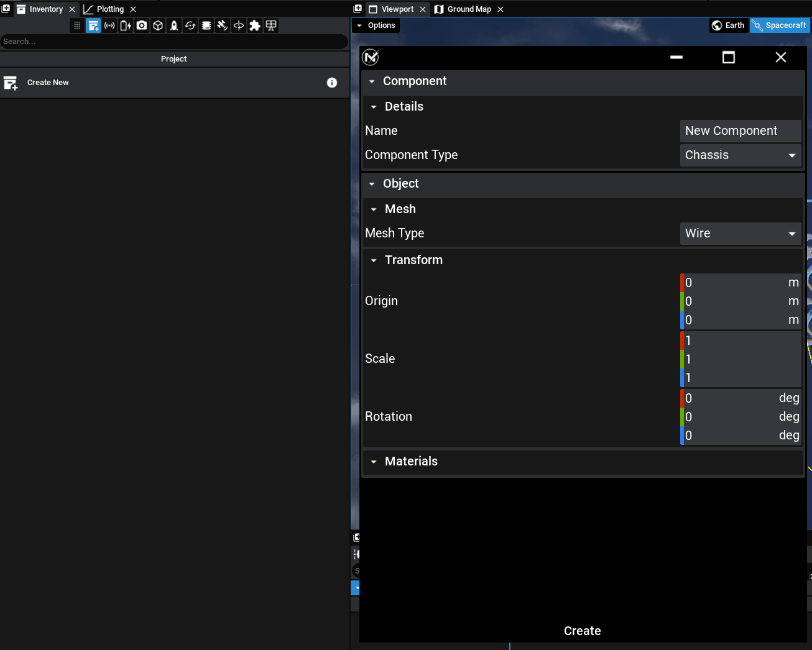This screenshot has height=650, width=812.
Task: Click the solar panel category icon
Action: [271, 25]
